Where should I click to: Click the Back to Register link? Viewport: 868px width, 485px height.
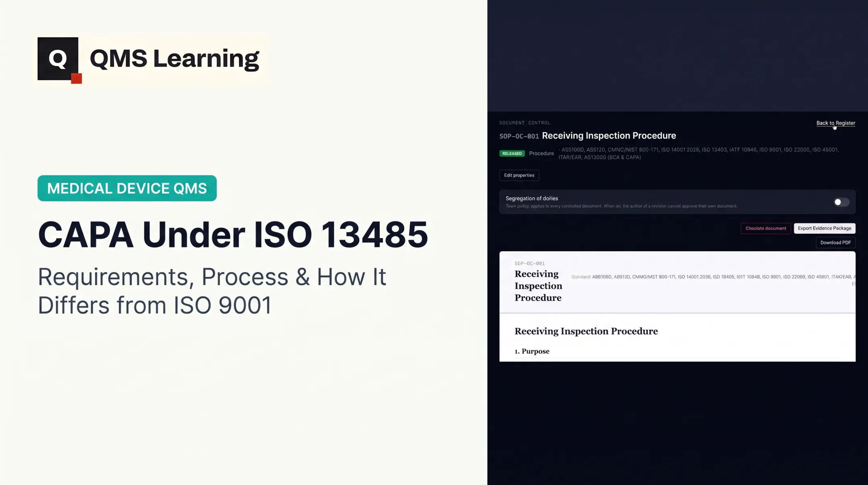tap(835, 123)
